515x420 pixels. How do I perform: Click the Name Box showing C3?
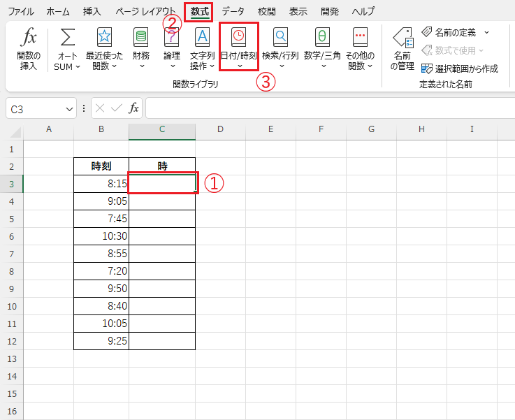coord(37,109)
